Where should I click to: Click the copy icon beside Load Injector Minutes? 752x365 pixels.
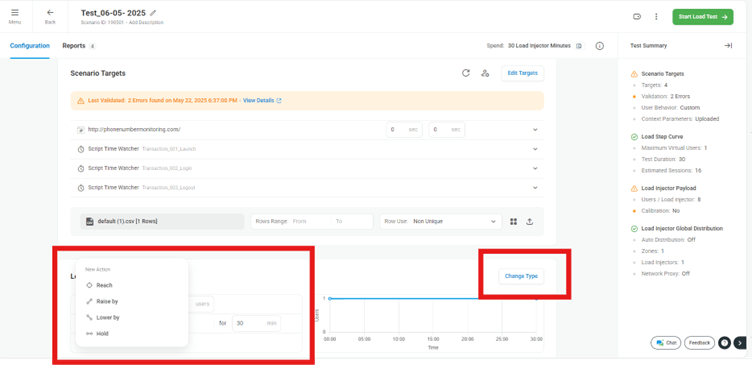click(579, 46)
